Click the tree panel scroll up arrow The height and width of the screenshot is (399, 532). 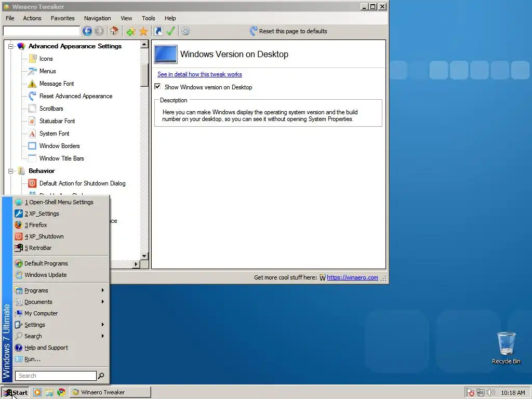point(144,44)
